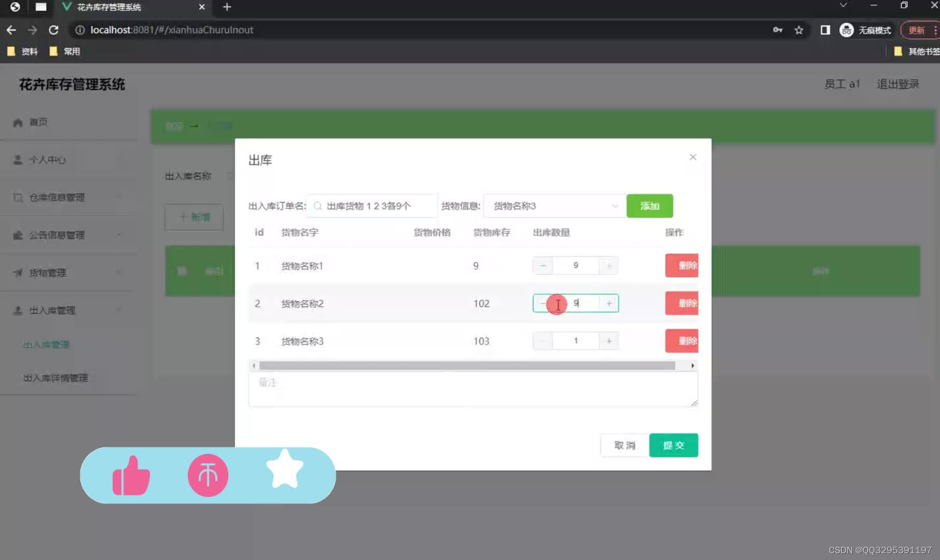940x560 pixels.
Task: Click the thumbs-up like icon
Action: pyautogui.click(x=131, y=475)
